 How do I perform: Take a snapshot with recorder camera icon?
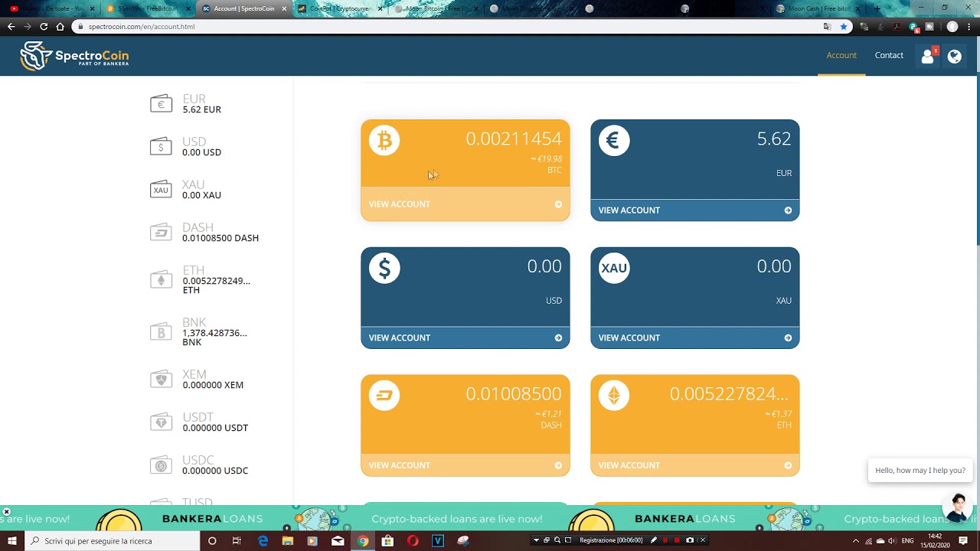point(690,540)
